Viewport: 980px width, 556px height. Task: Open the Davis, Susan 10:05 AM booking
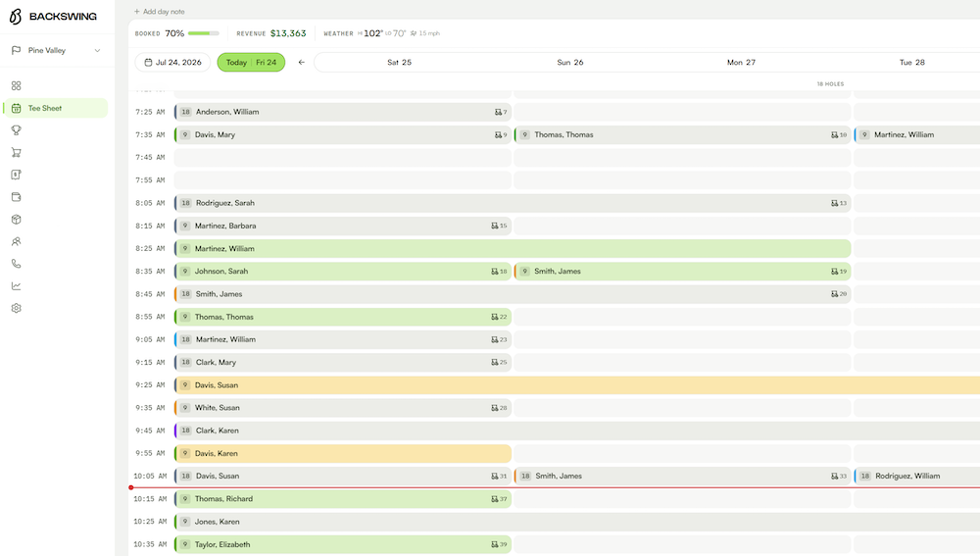[x=342, y=476]
